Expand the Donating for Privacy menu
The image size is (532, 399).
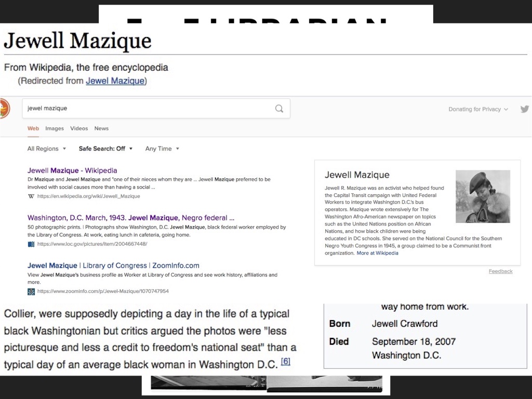[478, 109]
